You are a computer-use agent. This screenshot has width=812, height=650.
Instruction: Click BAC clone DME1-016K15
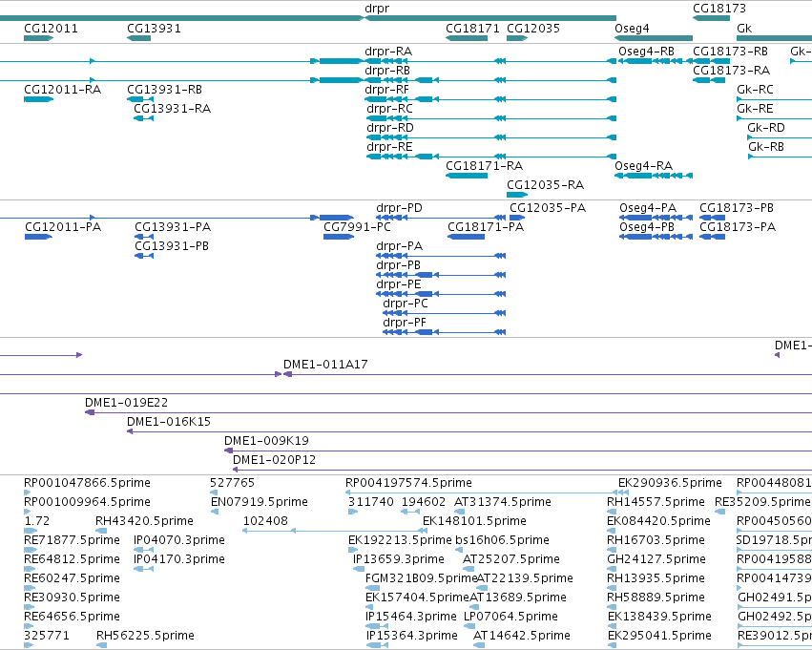(x=169, y=422)
